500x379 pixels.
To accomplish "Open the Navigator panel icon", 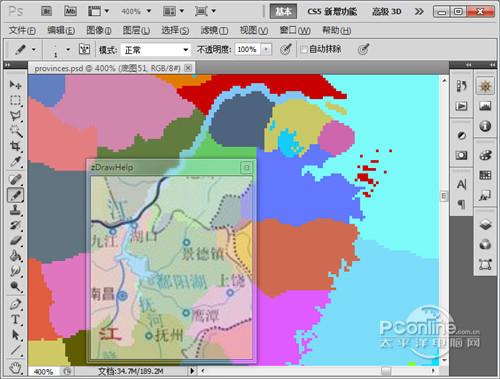I will pyautogui.click(x=485, y=87).
